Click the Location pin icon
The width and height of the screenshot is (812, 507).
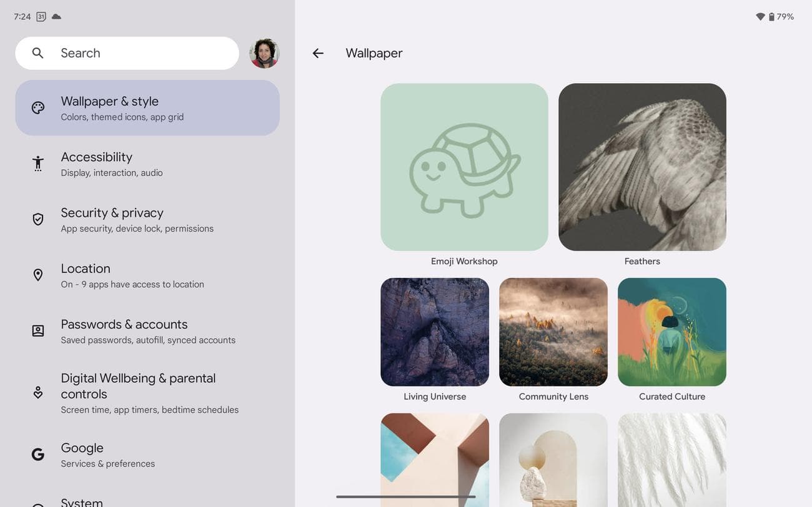click(x=38, y=275)
